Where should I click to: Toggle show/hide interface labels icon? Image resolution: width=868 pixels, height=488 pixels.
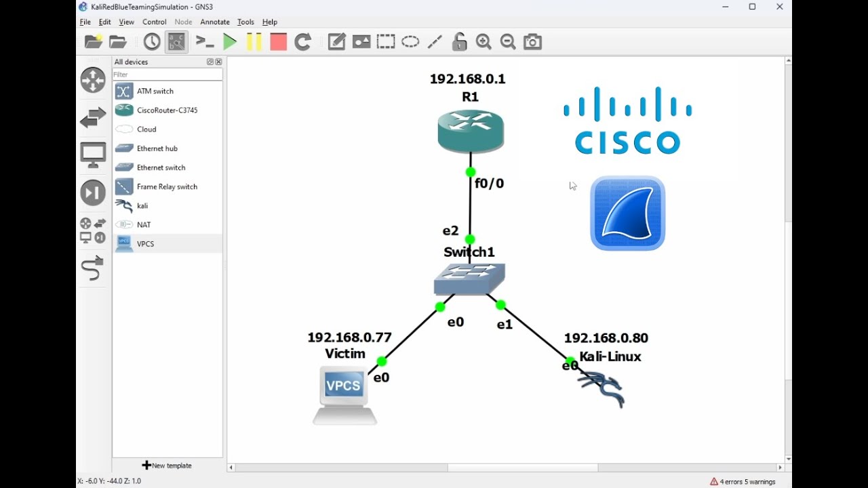176,42
